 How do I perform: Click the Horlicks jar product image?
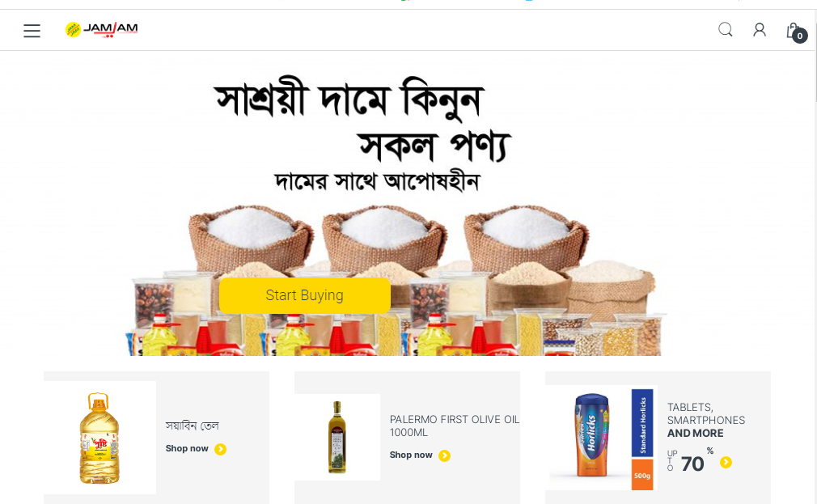tap(601, 438)
